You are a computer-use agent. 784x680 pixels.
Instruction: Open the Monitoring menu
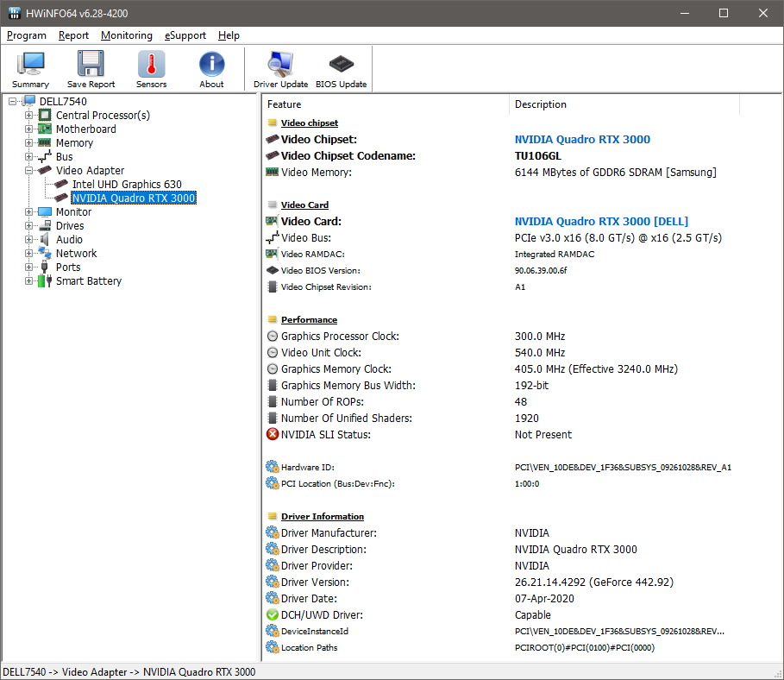127,35
